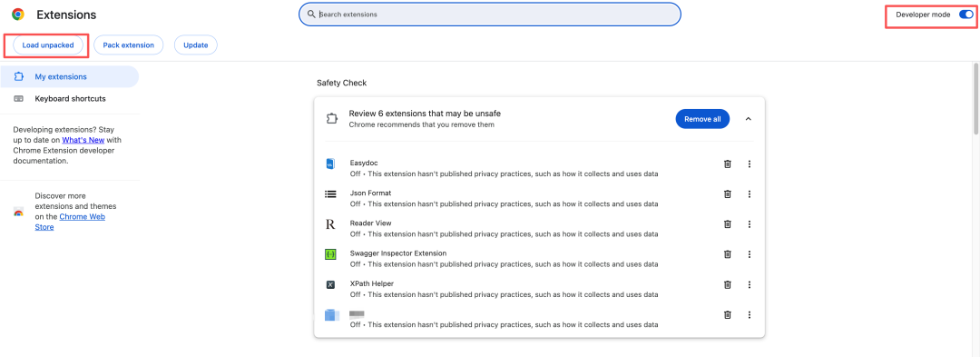
Task: Click the Easydoc extension icon
Action: point(330,164)
